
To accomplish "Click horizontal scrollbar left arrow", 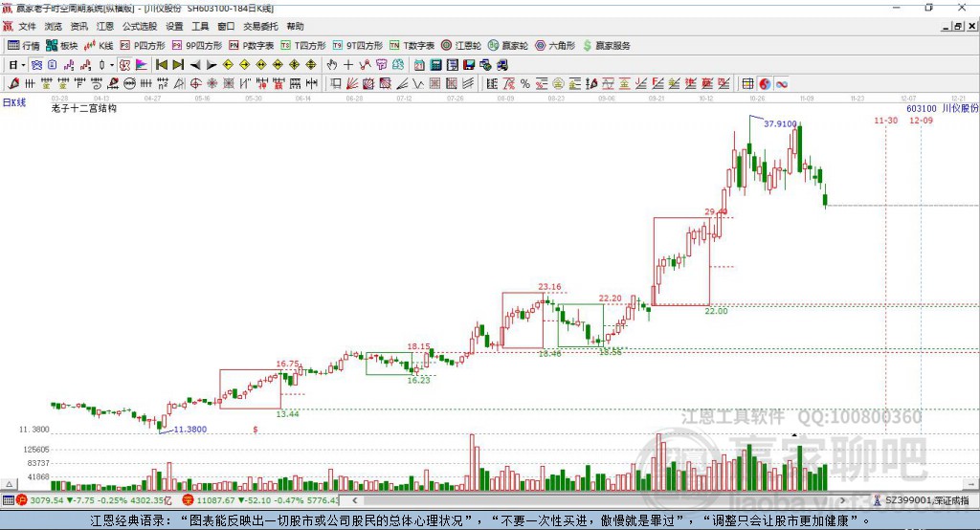I will [x=354, y=500].
